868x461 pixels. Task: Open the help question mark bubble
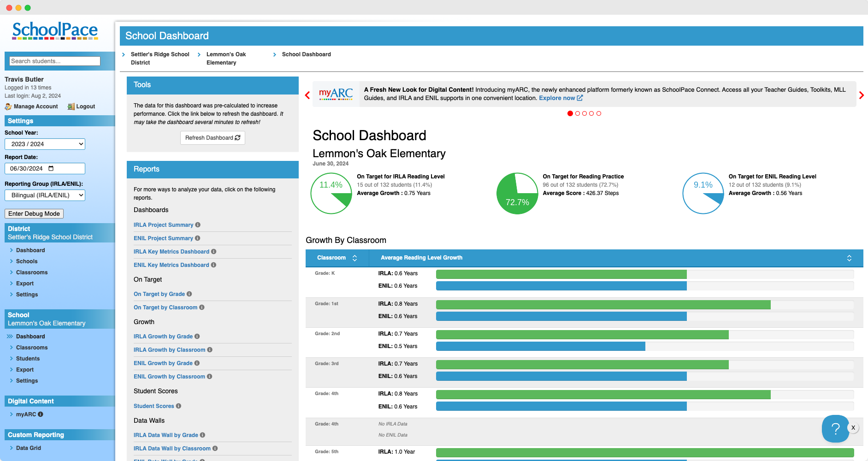point(835,429)
